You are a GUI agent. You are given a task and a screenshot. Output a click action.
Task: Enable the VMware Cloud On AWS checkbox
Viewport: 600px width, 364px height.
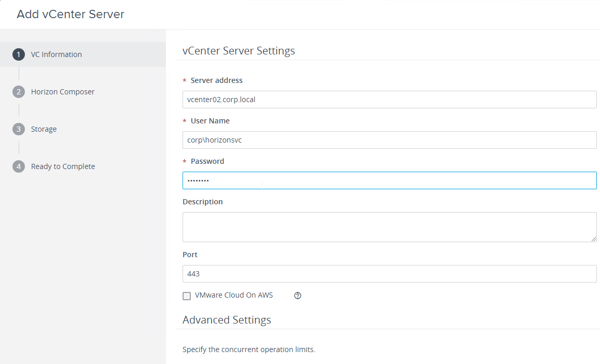187,296
